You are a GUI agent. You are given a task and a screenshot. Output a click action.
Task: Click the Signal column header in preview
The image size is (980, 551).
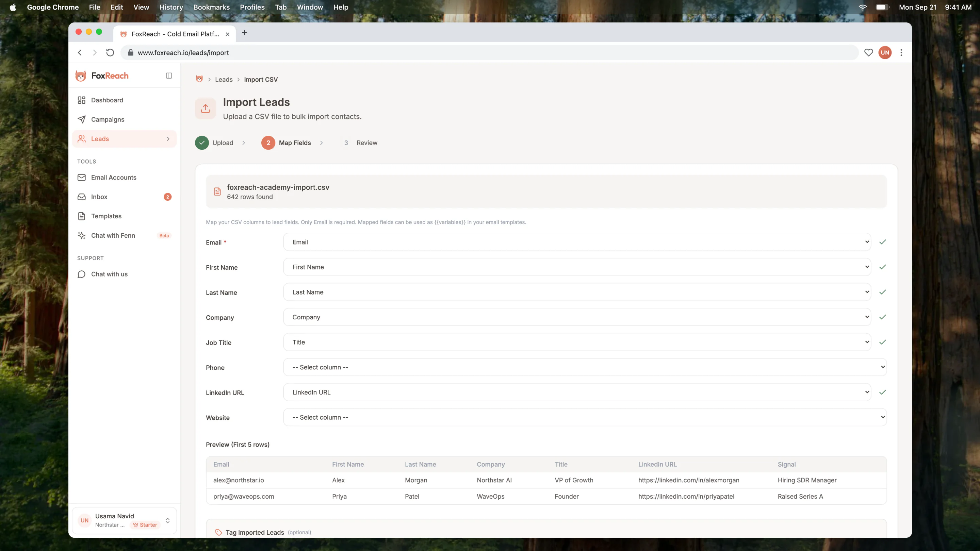(786, 464)
